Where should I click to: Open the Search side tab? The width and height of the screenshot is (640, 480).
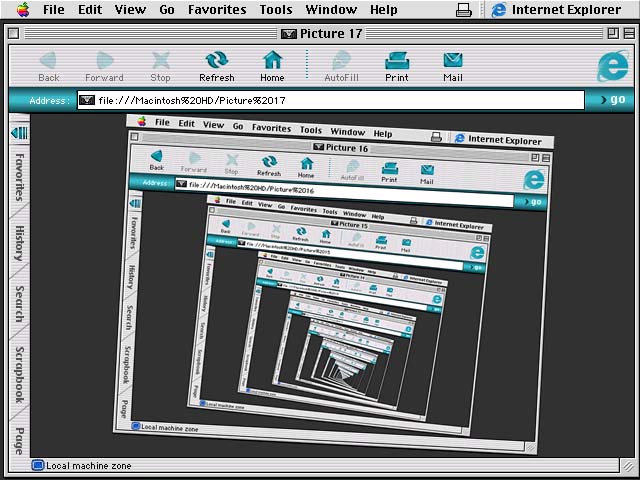[19, 304]
